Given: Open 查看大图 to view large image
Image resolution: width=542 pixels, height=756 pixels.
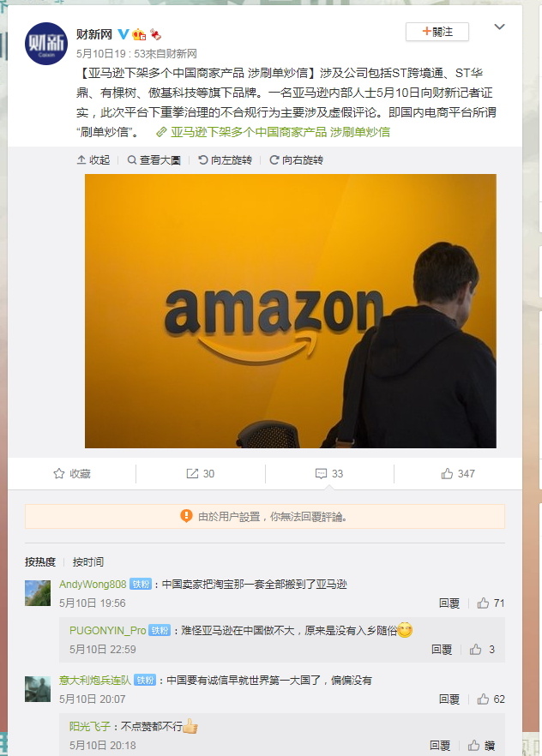Looking at the screenshot, I should click(154, 160).
